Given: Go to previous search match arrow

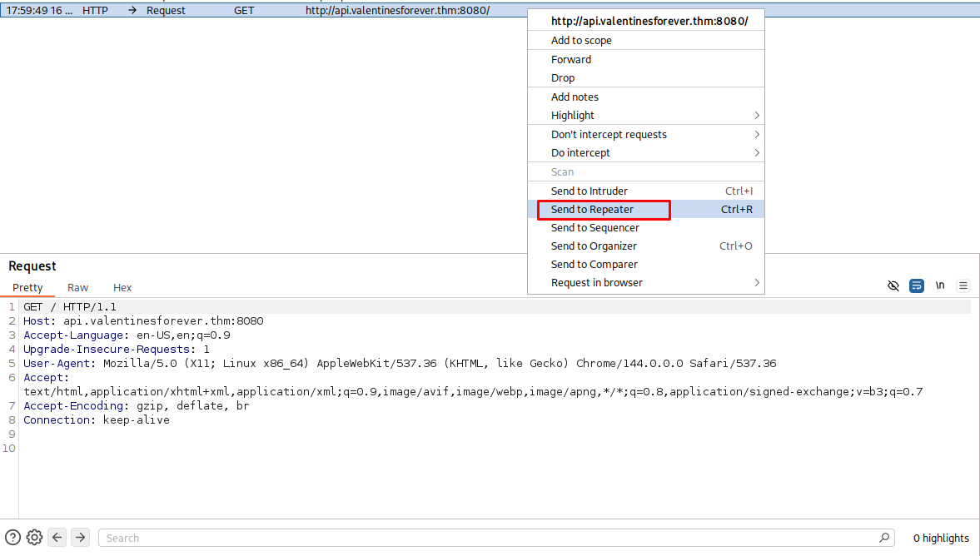Looking at the screenshot, I should [x=57, y=538].
